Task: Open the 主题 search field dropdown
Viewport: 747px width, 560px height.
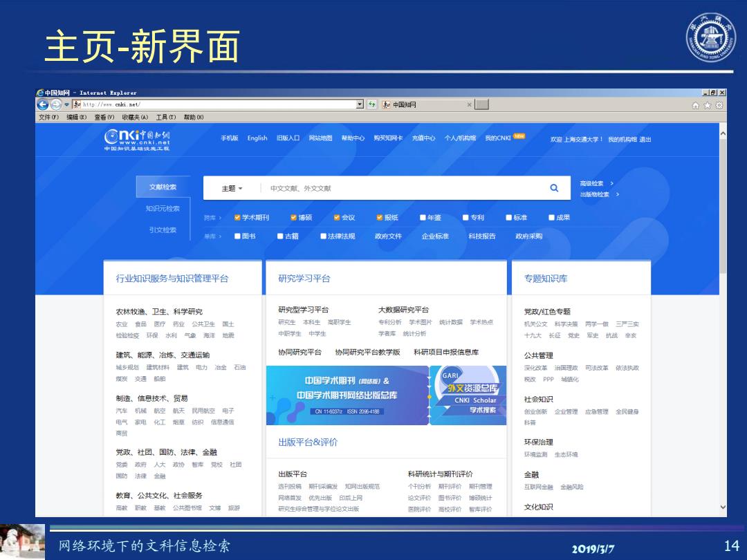Action: point(232,189)
